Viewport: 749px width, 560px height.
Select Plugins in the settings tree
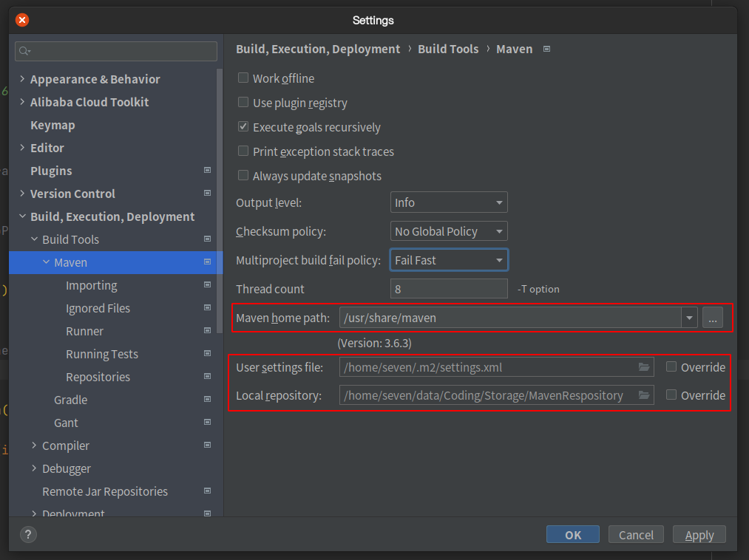click(x=51, y=171)
